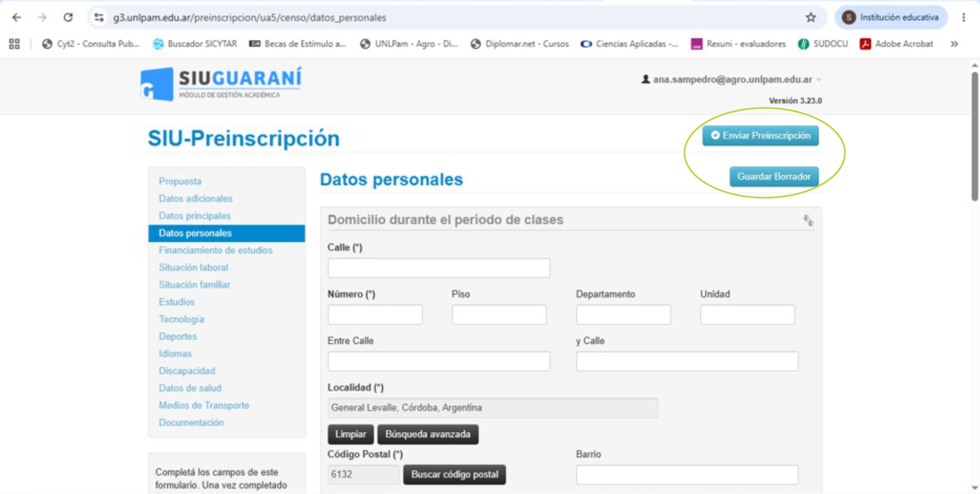This screenshot has width=980, height=494.
Task: Go to Propuesta in the sidebar
Action: 180,181
